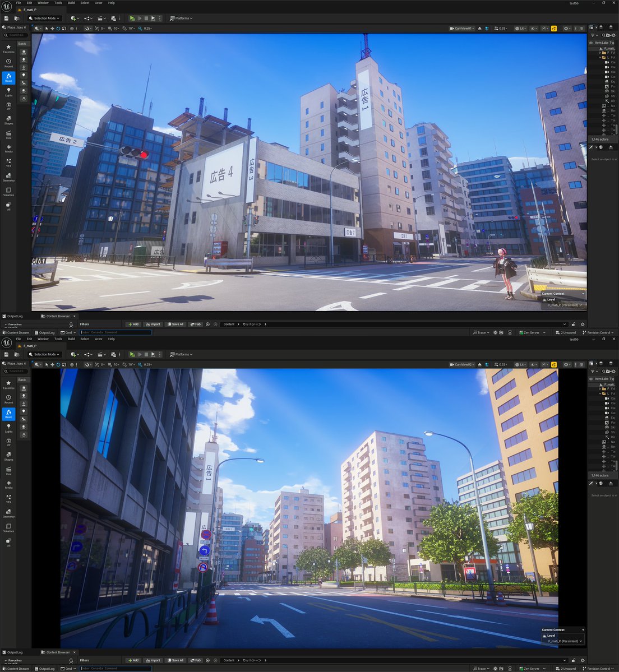Open cinematics clapboard menu in top editor

click(x=101, y=18)
